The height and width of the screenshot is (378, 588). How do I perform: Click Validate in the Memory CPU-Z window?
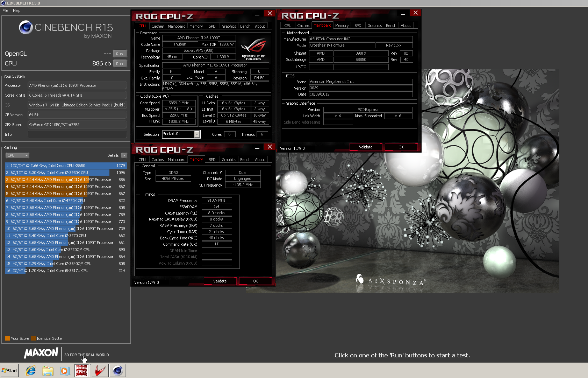tap(220, 281)
